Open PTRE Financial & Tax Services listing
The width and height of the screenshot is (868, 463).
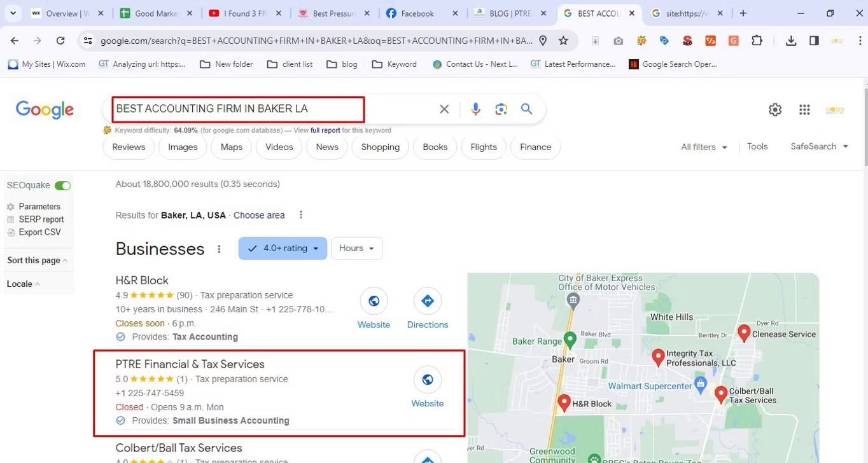[x=190, y=364]
